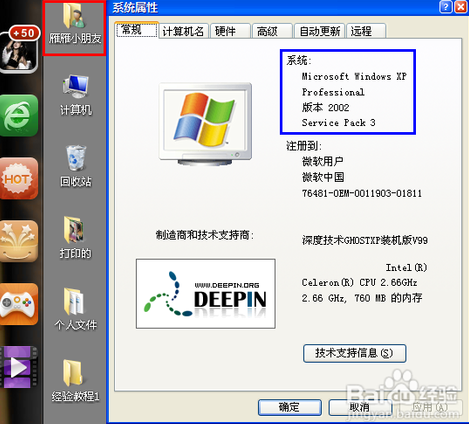
Task: Click the text Service Pack 3
Action: tap(338, 123)
